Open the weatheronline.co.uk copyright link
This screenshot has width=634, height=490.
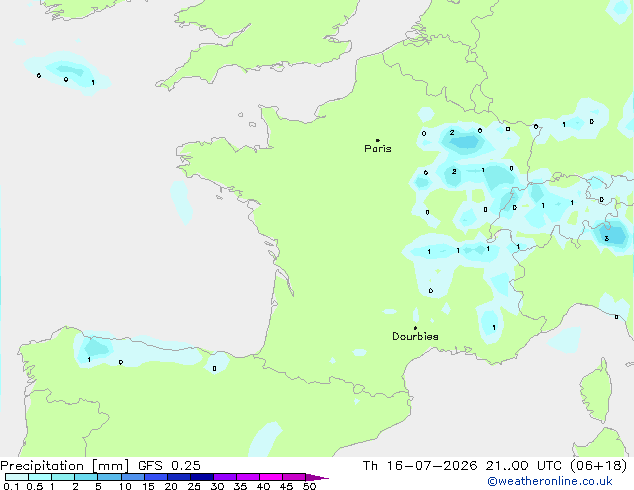550,481
